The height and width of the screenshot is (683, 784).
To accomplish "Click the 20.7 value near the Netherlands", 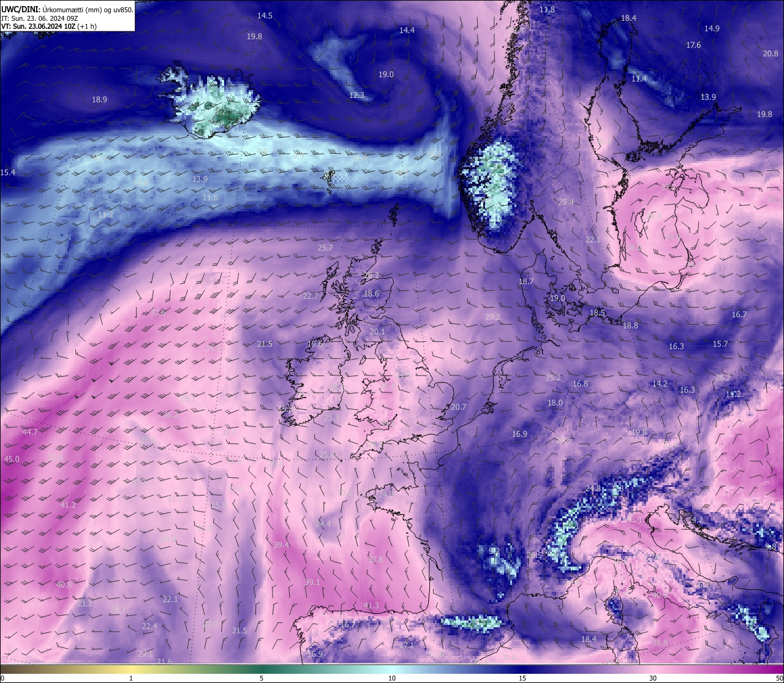I will (459, 407).
